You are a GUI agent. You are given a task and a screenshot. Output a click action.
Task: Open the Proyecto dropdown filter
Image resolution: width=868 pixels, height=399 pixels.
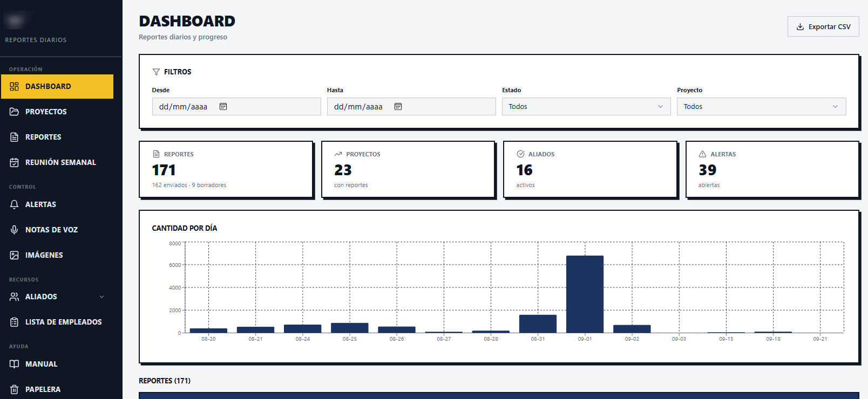click(761, 107)
